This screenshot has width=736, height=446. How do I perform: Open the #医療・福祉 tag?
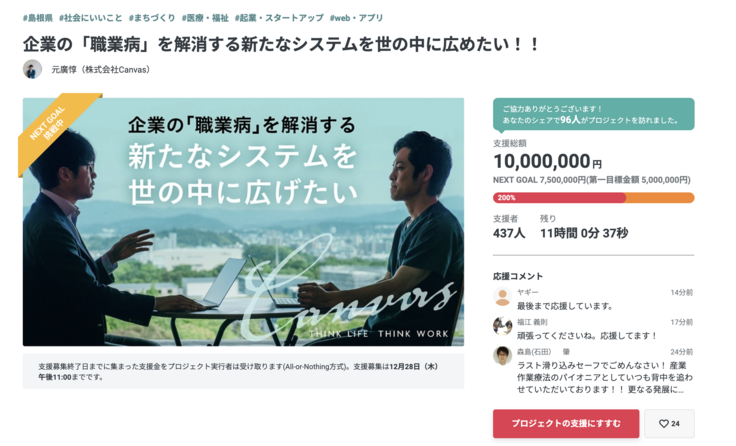click(205, 18)
